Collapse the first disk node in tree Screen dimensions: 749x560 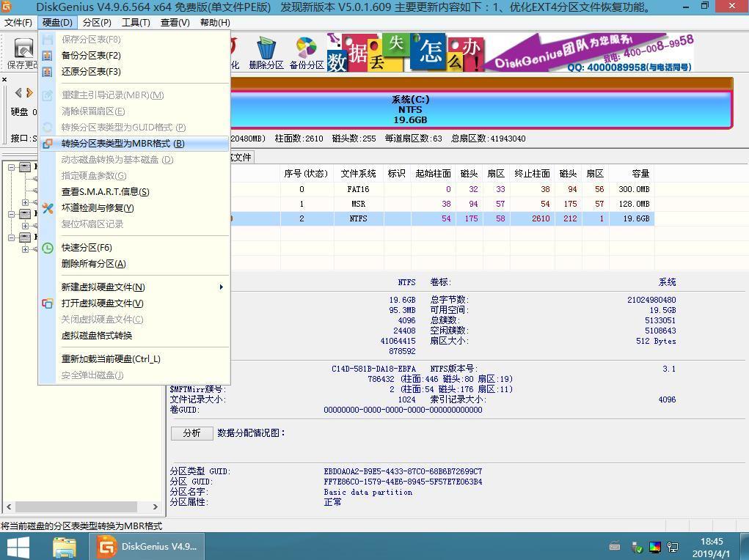12,167
